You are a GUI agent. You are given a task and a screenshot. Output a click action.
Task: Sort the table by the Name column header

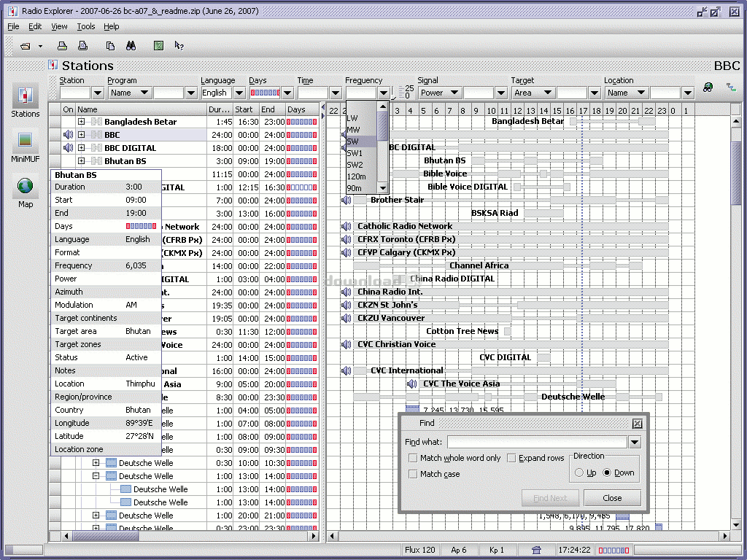[x=141, y=109]
